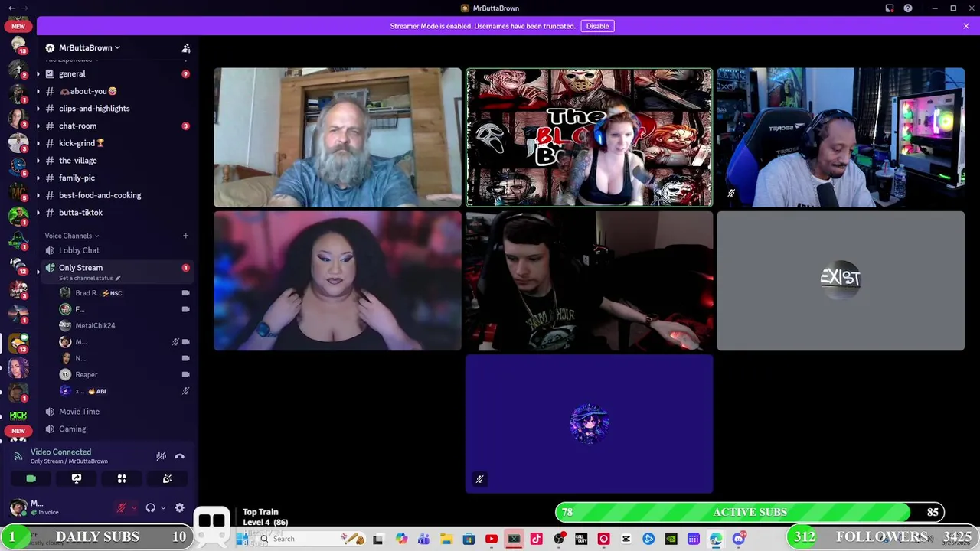The image size is (980, 551).
Task: Click the plus next to Voice Channels
Action: click(185, 236)
